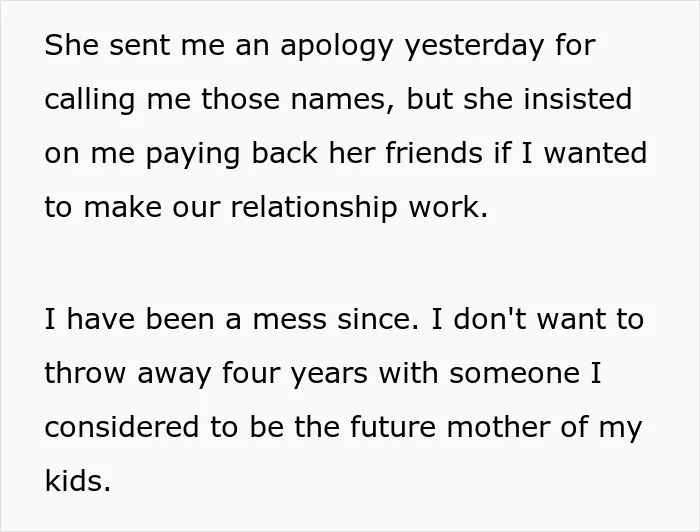Click the word "four"
This screenshot has width=700, height=532.
[251, 372]
